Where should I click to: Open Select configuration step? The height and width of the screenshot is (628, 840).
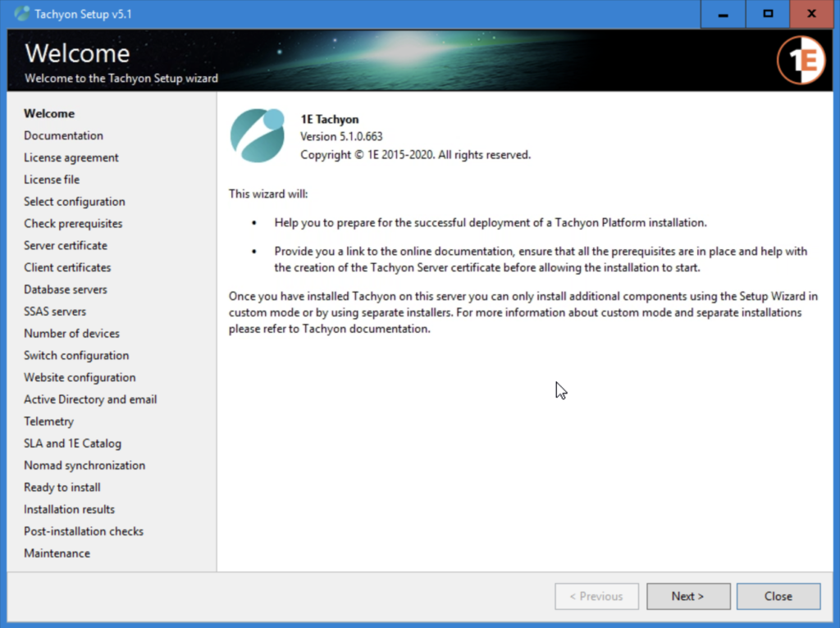pos(74,202)
